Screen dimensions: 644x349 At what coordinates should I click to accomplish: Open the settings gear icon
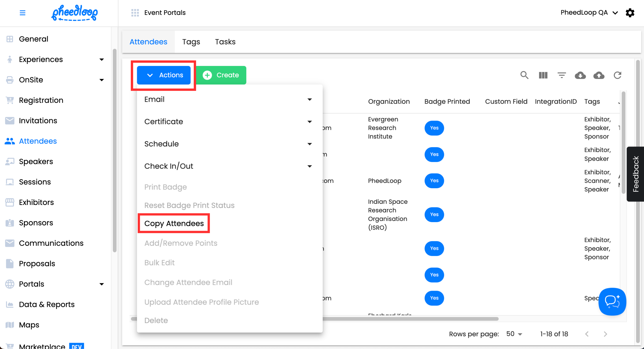tap(630, 13)
